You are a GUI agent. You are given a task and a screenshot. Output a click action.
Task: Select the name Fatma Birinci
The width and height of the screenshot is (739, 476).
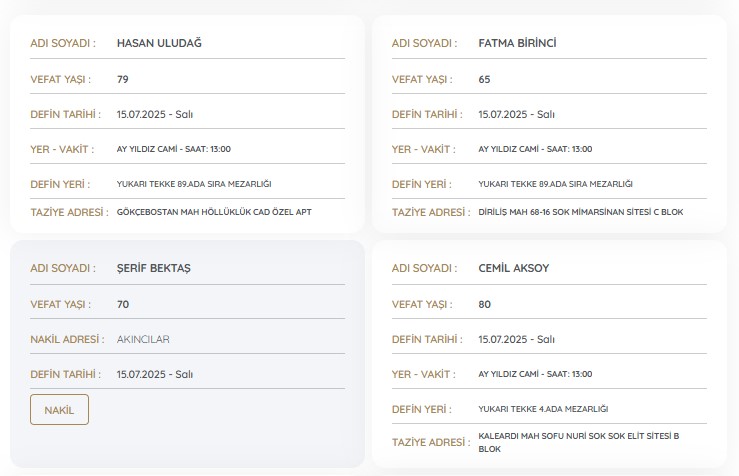pos(517,43)
